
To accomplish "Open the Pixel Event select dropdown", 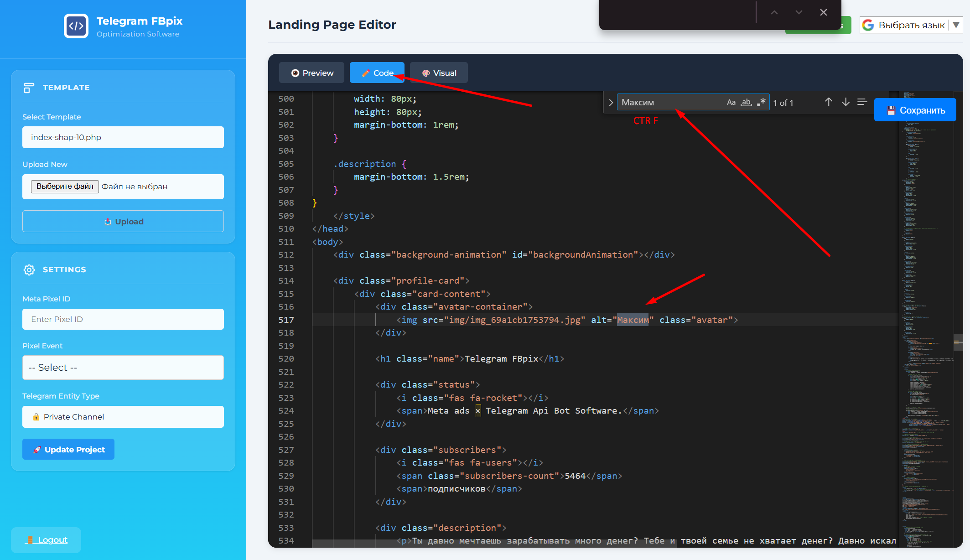I will tap(123, 368).
